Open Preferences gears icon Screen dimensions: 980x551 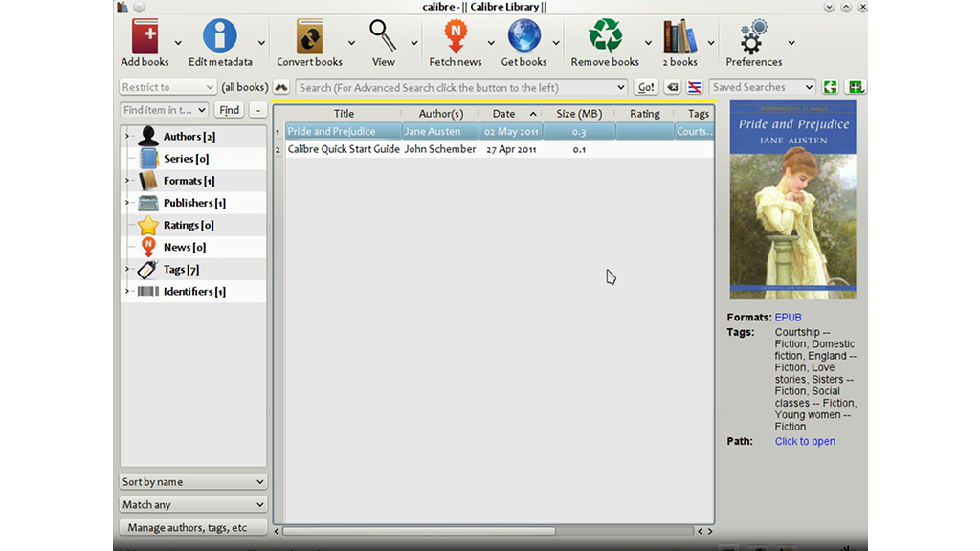(x=754, y=38)
